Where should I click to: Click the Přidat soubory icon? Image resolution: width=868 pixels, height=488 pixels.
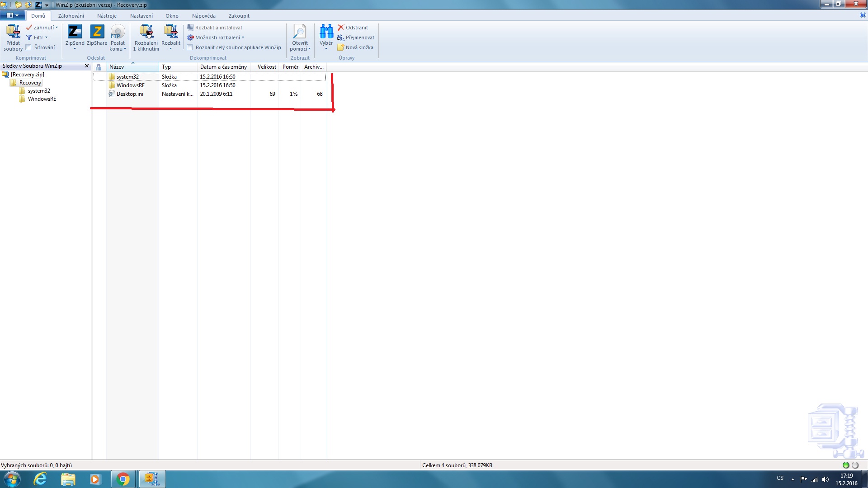pos(13,32)
